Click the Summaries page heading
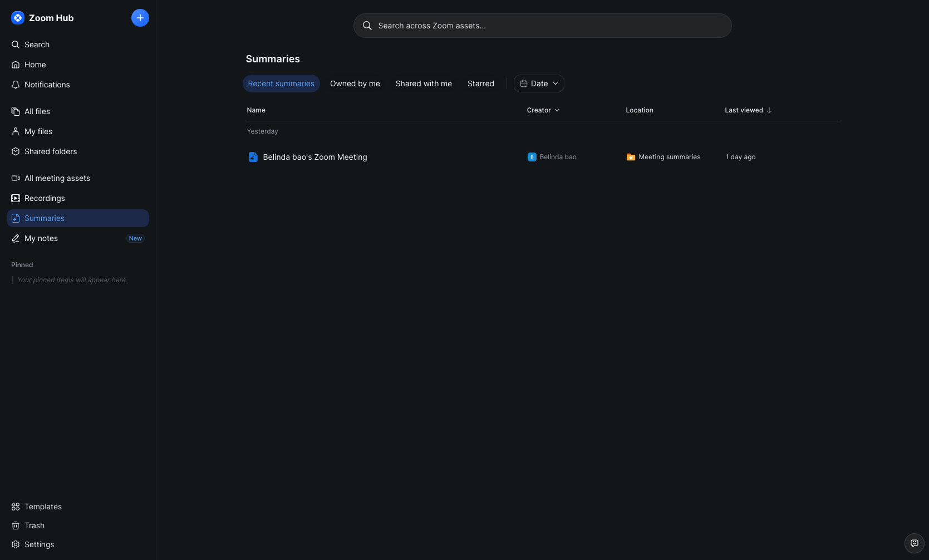 (x=273, y=59)
